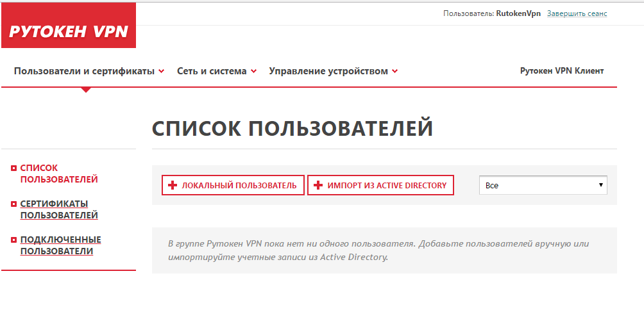
Task: Click the Рутокен VPN logo
Action: click(69, 26)
